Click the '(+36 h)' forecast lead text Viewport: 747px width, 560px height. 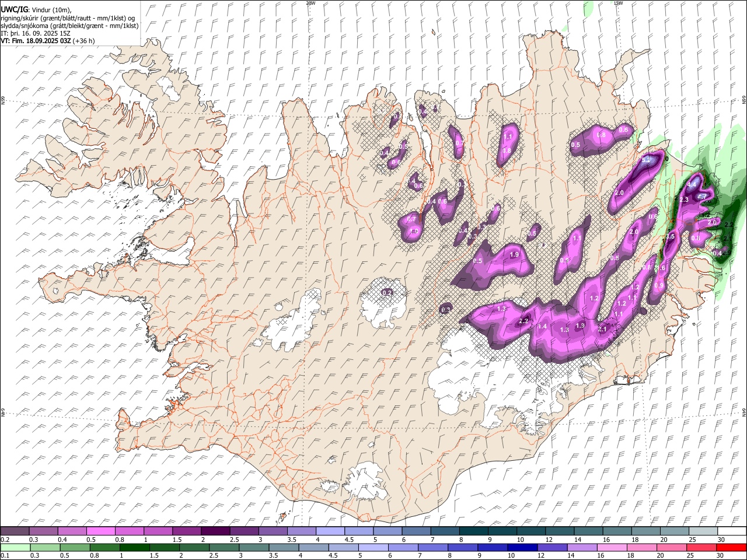[84, 41]
